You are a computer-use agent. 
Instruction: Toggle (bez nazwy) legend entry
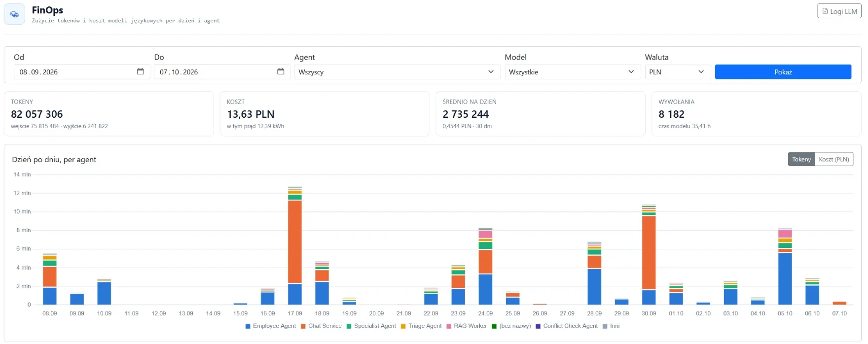(511, 326)
